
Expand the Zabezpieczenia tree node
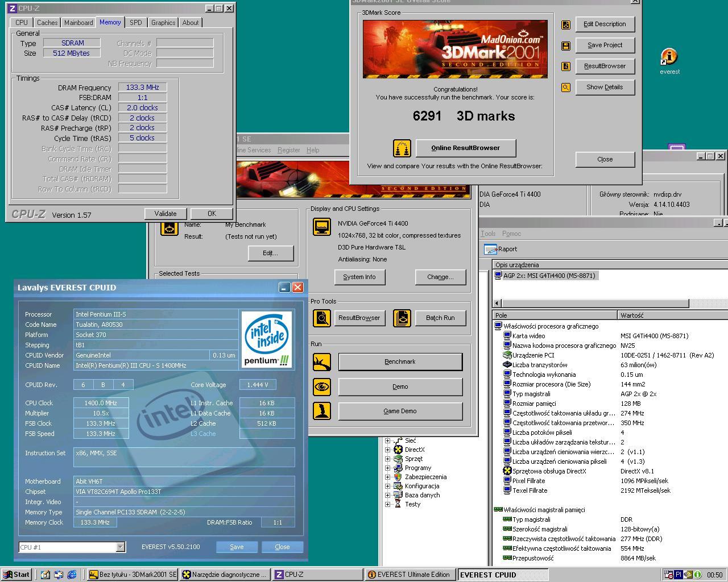coord(388,477)
